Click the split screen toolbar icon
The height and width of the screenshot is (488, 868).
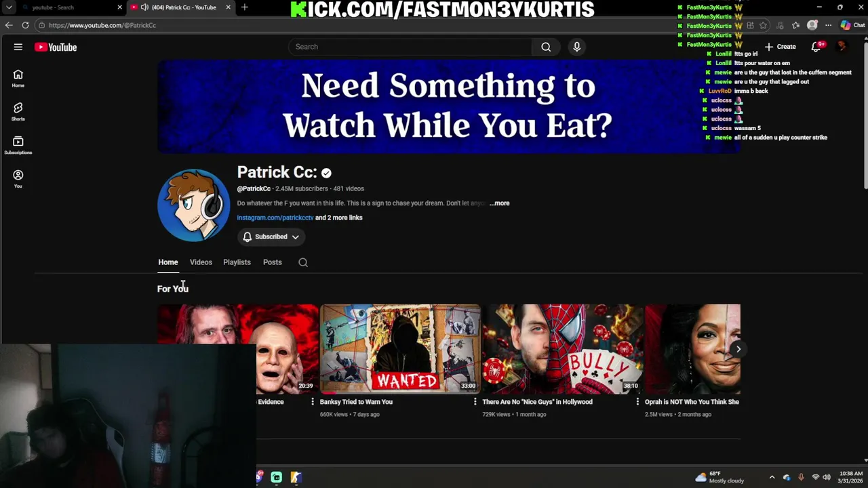[750, 25]
